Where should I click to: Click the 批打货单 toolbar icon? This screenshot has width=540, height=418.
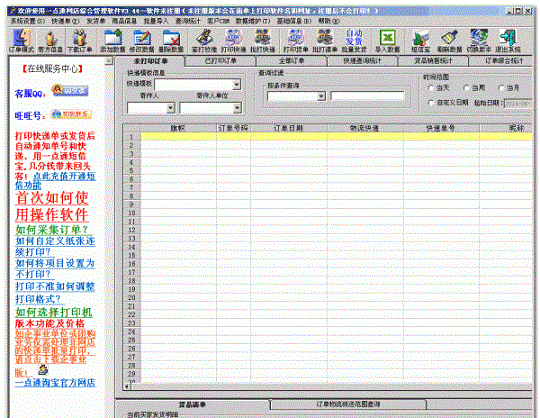(x=325, y=41)
